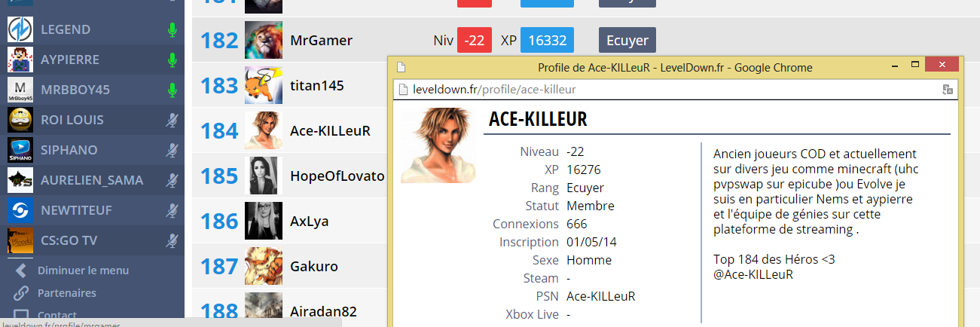Click the green microphone icon beside AYPIERRE
The height and width of the screenshot is (327, 980).
(172, 60)
